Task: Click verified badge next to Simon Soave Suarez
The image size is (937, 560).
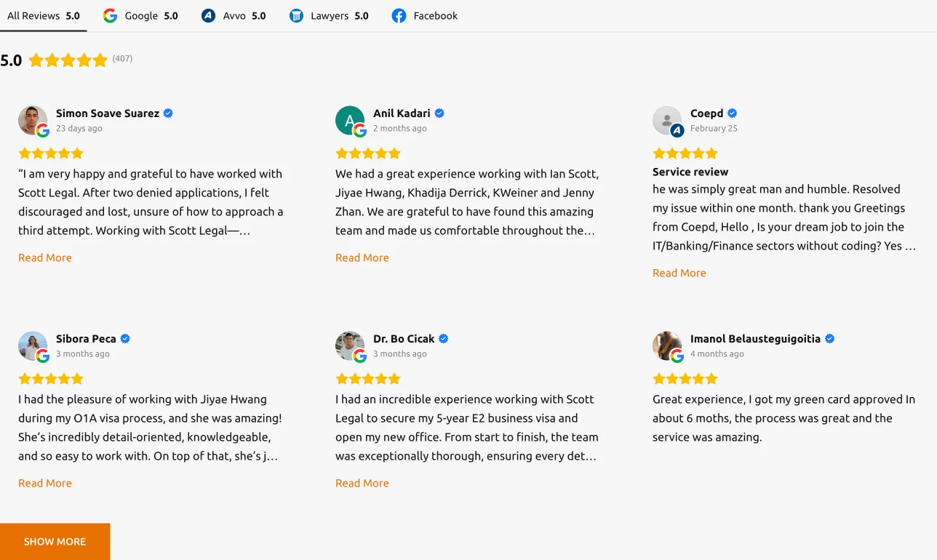Action: point(168,113)
